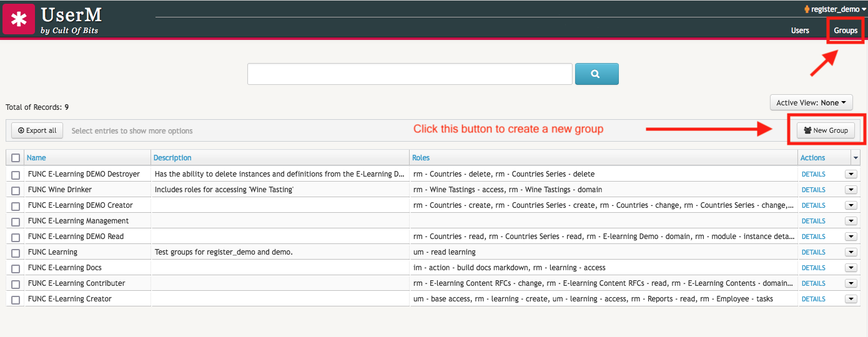Viewport: 868px width, 337px height.
Task: Go to the Users tab
Action: tap(800, 31)
